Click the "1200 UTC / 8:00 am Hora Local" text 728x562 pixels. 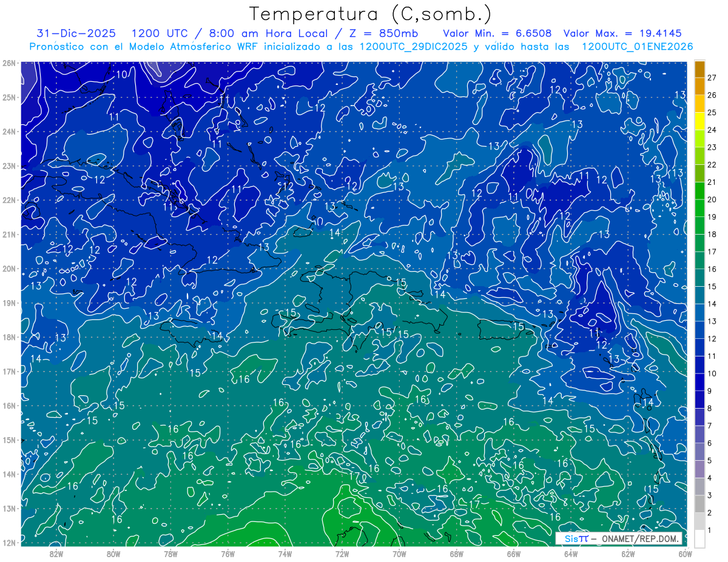pos(231,33)
